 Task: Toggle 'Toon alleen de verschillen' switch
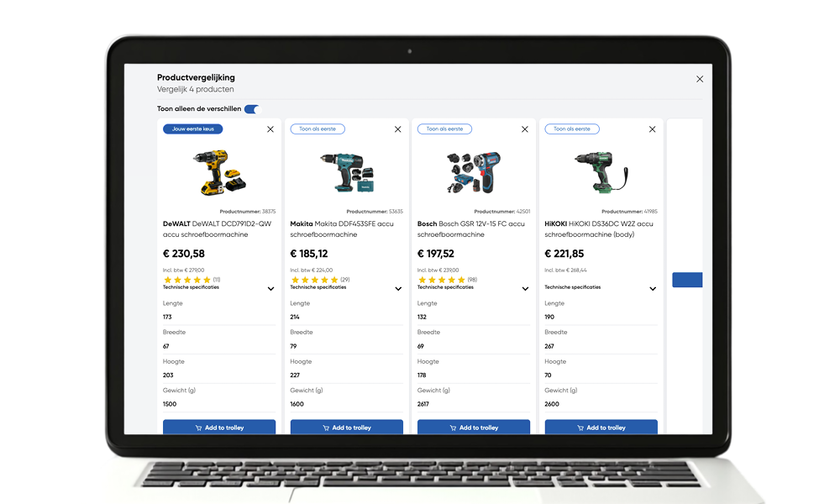pyautogui.click(x=252, y=109)
